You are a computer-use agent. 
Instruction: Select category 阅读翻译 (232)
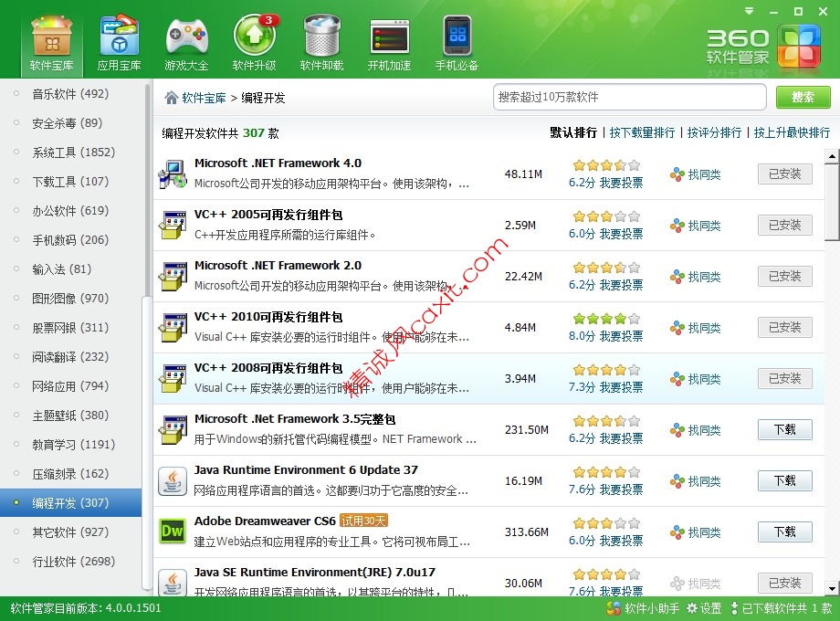coord(70,357)
